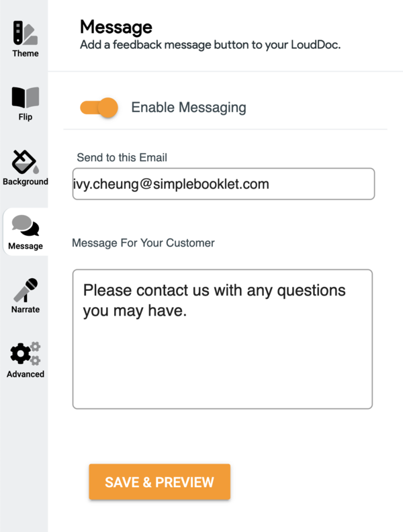Open the Narrate microphone icon
403x532 pixels.
26,290
